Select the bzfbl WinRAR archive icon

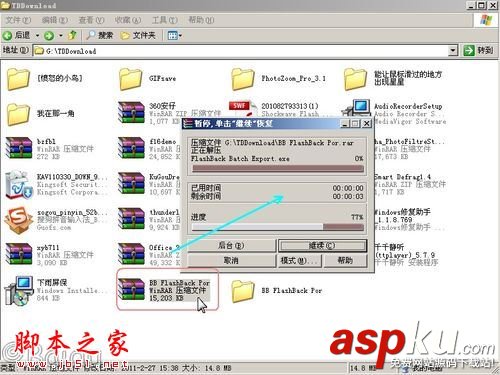point(19,148)
